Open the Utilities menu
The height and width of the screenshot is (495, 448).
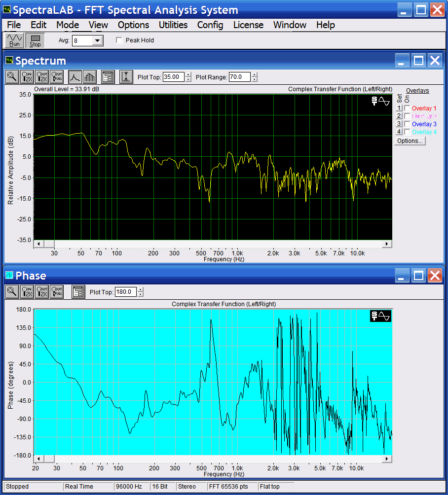click(173, 25)
